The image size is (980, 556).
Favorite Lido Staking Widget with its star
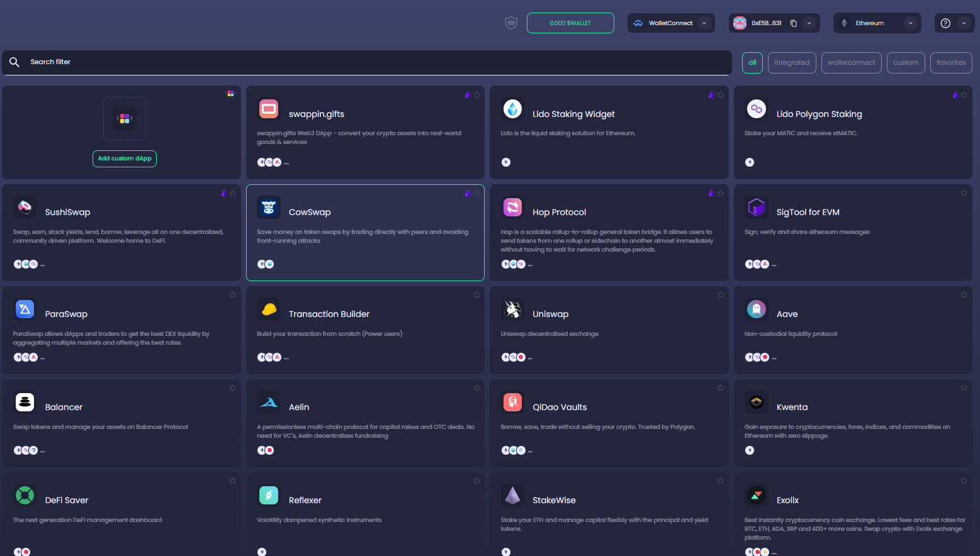point(721,95)
